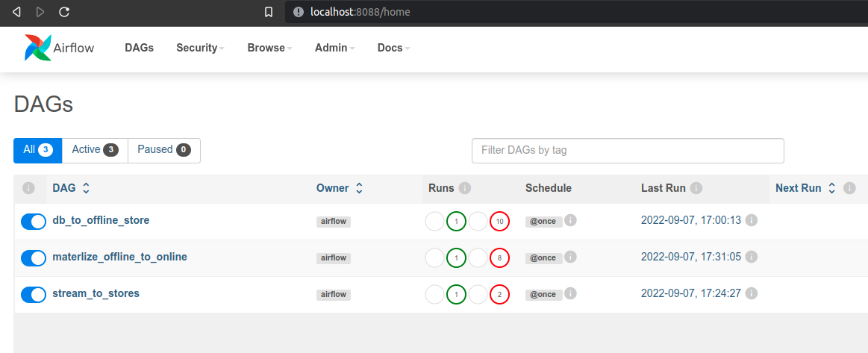The width and height of the screenshot is (868, 353).
Task: Open the Browse dropdown menu
Action: [269, 48]
